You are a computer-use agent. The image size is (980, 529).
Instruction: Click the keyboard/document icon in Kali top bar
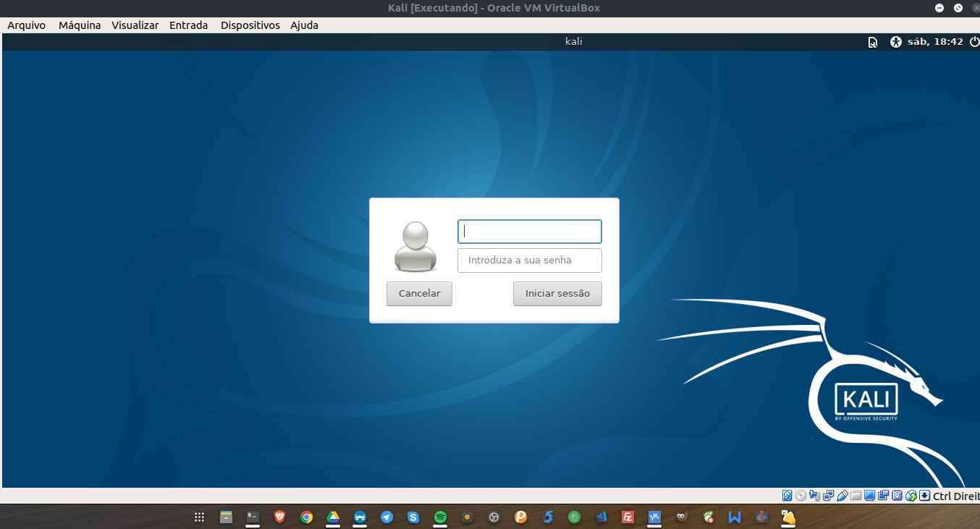(873, 42)
